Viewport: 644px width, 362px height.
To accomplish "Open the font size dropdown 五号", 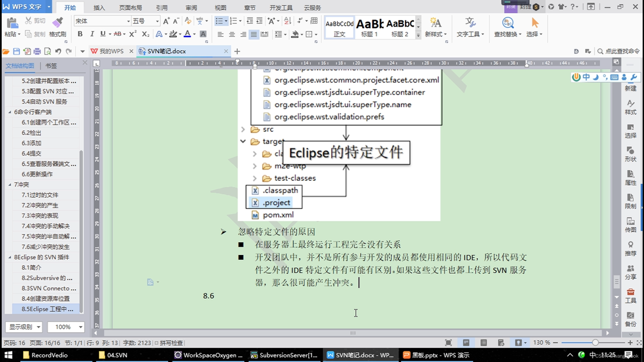I will click(157, 21).
